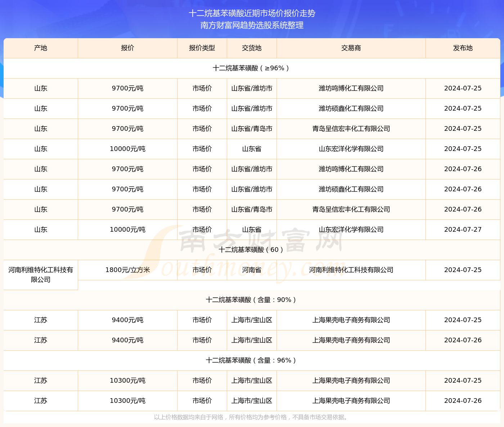Click 10000元/吨 in the 2024-07-27 row
The width and height of the screenshot is (504, 427).
tap(127, 230)
